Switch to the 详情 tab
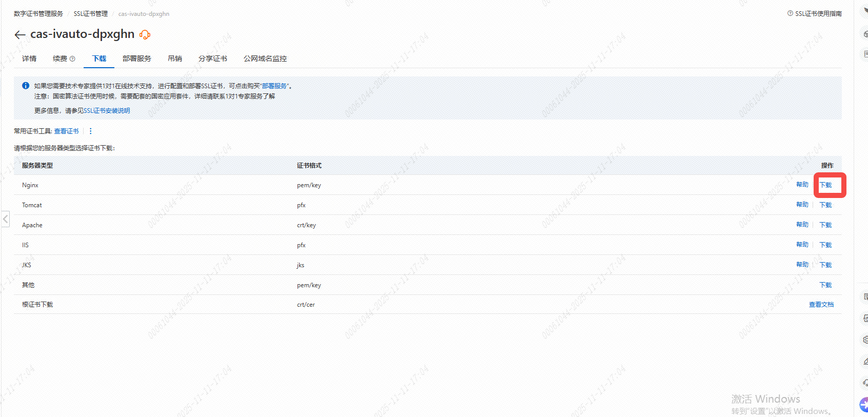 click(x=29, y=59)
